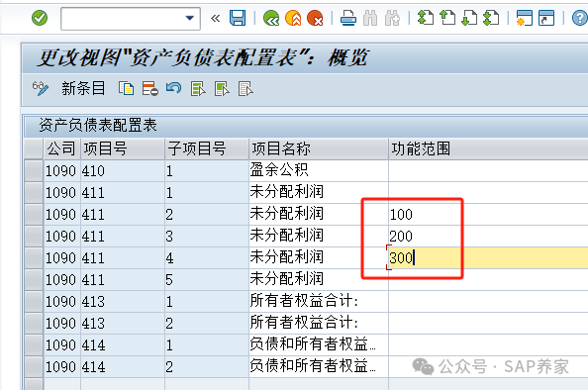Click the 子项目号 column header
Viewport: 588px width, 390px height.
[x=207, y=148]
